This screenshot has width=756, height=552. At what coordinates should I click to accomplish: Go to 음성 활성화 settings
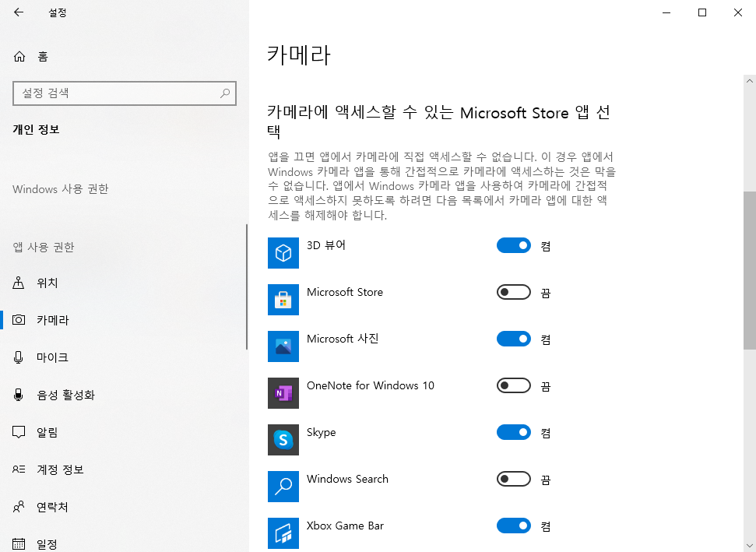coord(125,395)
